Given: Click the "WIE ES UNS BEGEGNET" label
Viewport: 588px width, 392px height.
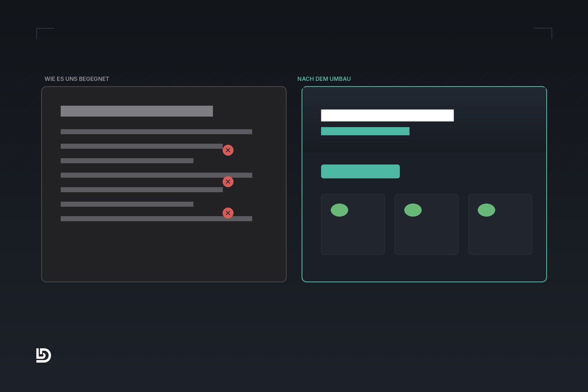Looking at the screenshot, I should click(x=77, y=79).
